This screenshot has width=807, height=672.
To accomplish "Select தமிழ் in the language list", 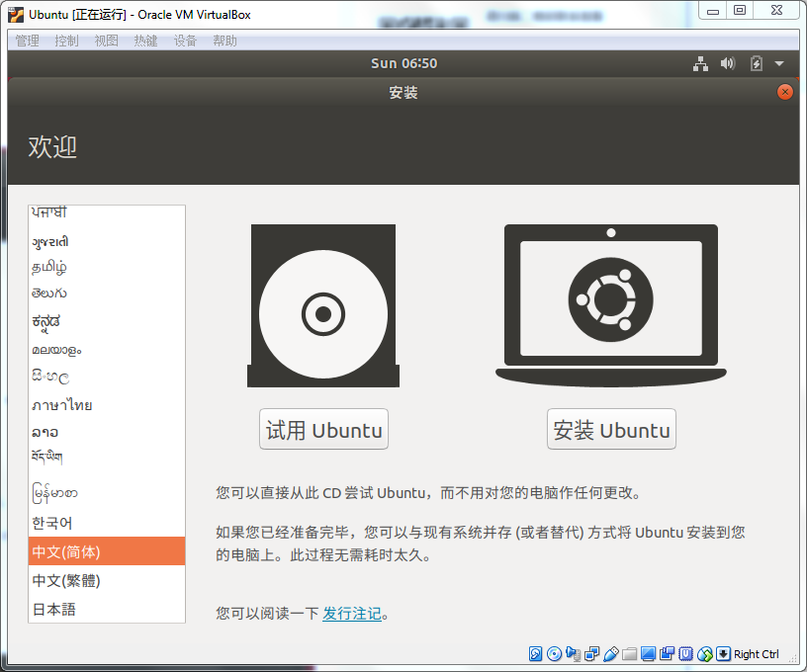I will coord(107,268).
